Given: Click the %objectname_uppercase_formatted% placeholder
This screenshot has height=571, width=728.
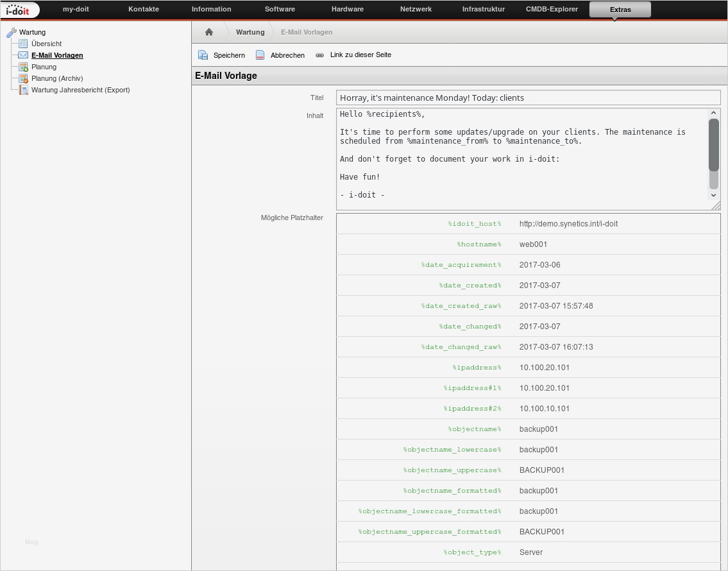Looking at the screenshot, I should [430, 531].
